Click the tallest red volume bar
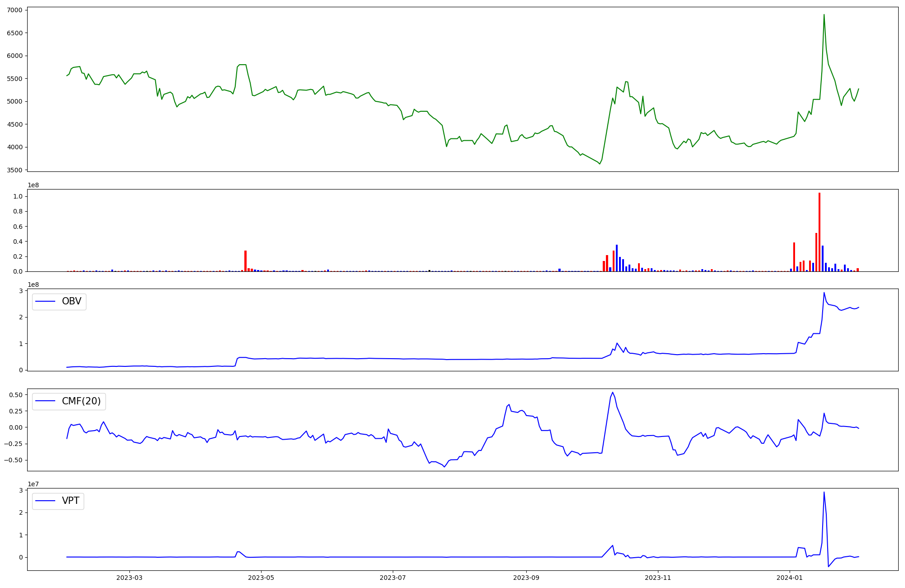 pyautogui.click(x=819, y=233)
